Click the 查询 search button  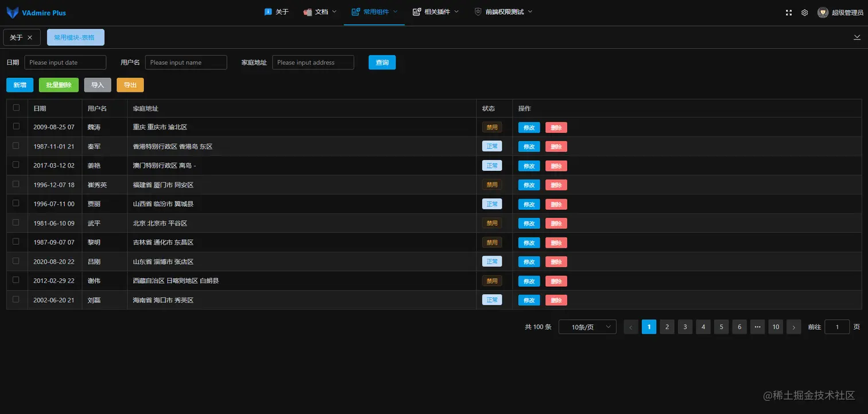point(382,63)
